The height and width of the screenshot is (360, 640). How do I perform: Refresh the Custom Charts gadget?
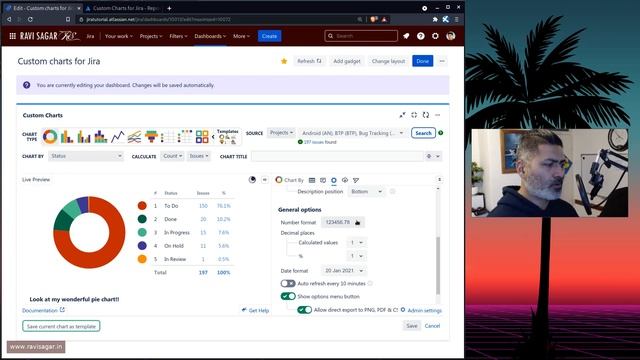click(x=426, y=115)
